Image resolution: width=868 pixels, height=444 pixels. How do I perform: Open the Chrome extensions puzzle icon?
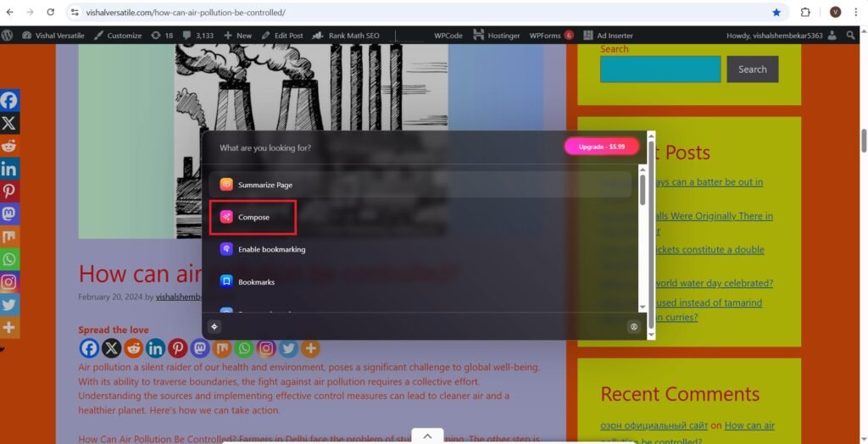[x=805, y=13]
